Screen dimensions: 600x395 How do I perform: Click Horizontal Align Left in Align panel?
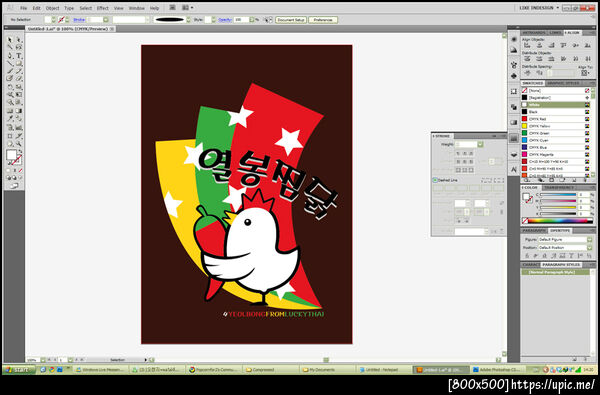527,46
